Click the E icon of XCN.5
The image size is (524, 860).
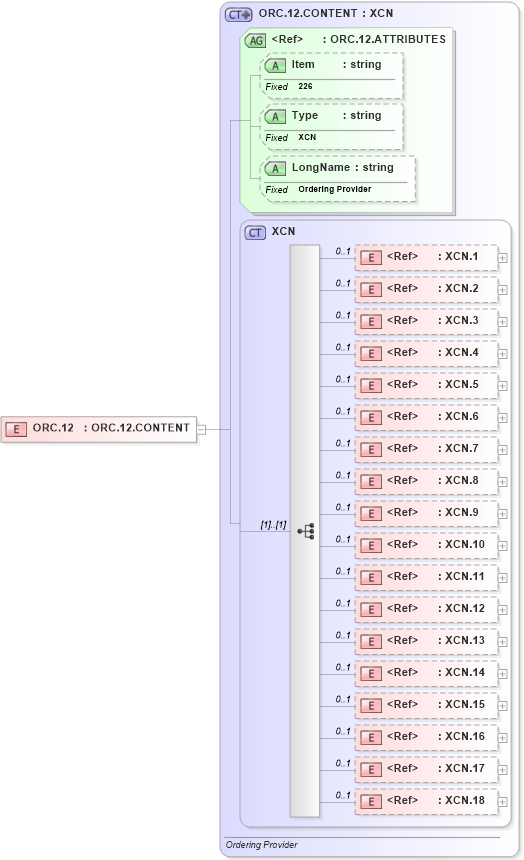click(x=371, y=386)
